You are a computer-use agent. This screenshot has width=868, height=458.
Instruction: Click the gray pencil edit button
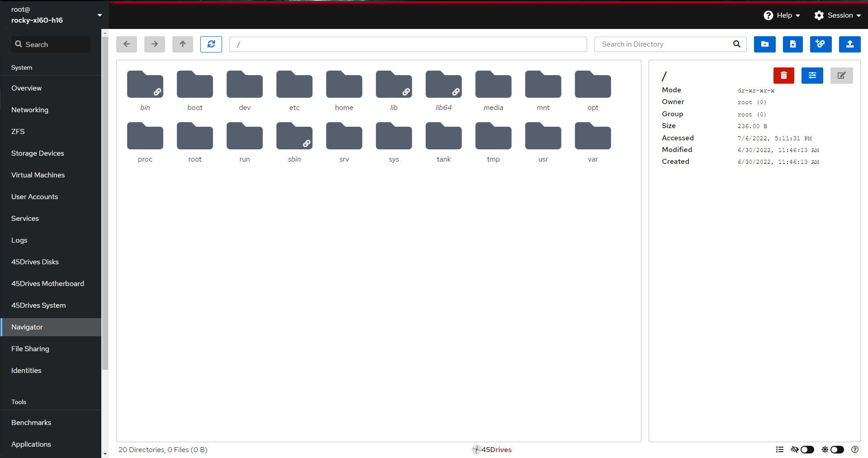pyautogui.click(x=842, y=76)
